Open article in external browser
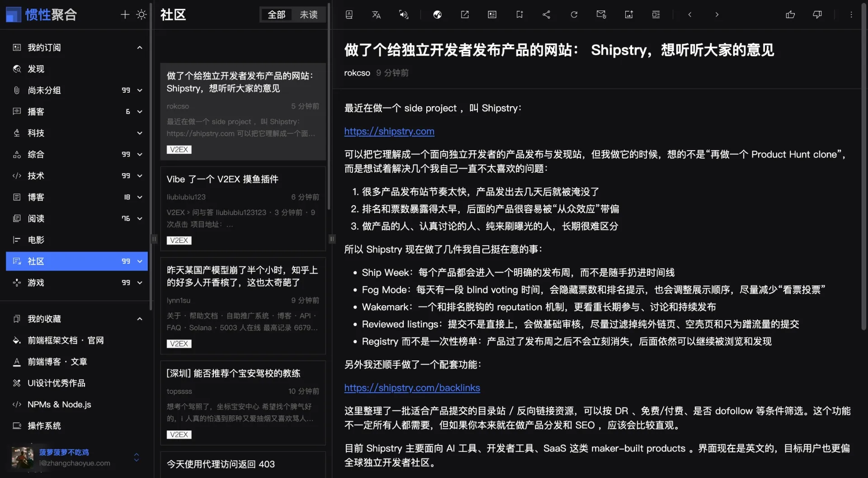Image resolution: width=868 pixels, height=478 pixels. [x=465, y=14]
